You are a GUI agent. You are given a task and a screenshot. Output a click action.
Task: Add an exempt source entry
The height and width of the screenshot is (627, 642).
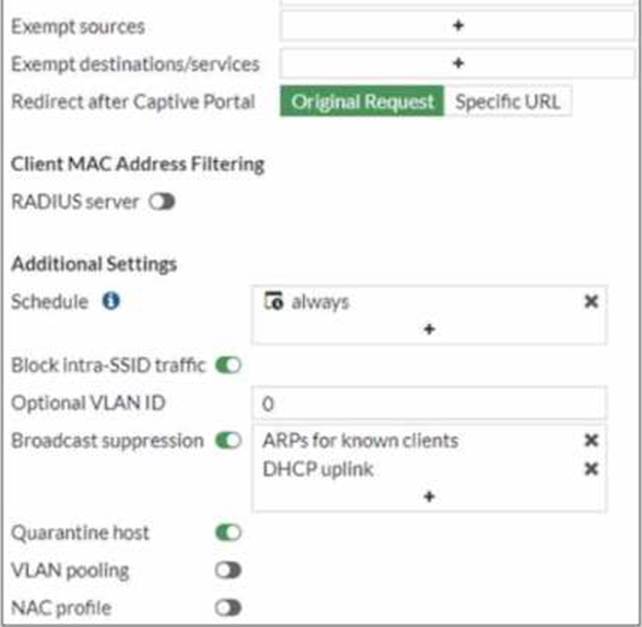(458, 26)
